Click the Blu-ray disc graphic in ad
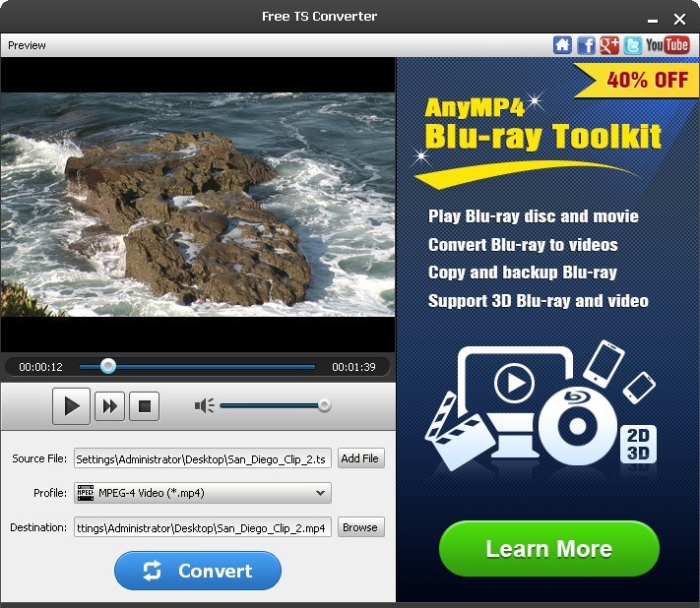 (x=578, y=426)
